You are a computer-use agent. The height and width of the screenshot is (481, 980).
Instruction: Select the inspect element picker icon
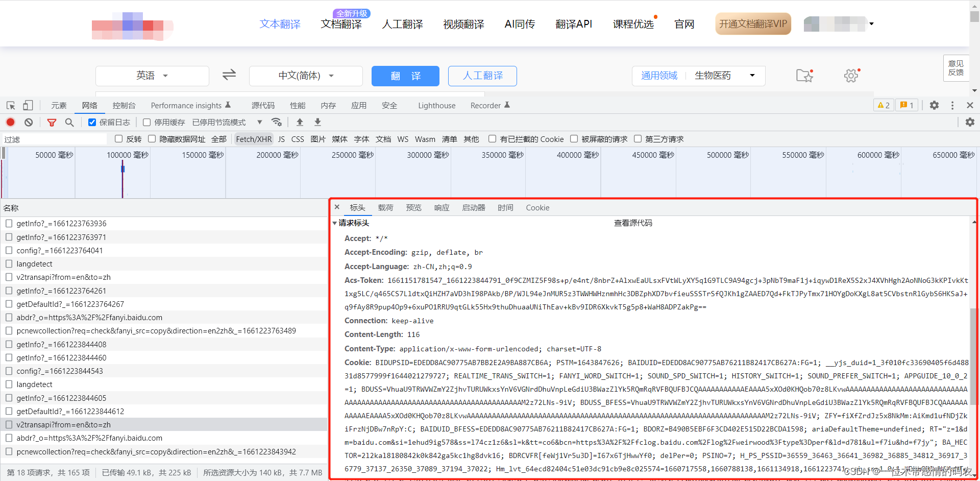[11, 106]
